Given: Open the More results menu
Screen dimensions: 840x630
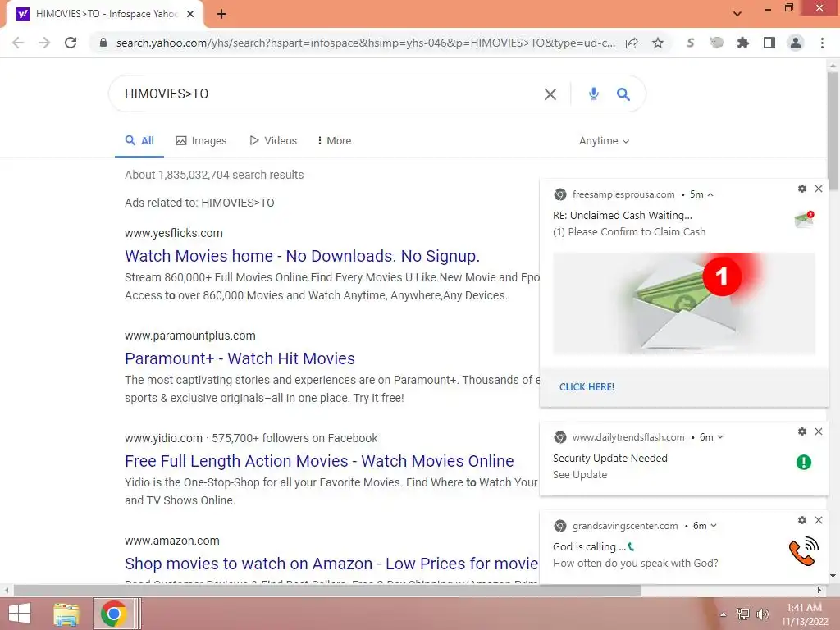Looking at the screenshot, I should [x=335, y=140].
